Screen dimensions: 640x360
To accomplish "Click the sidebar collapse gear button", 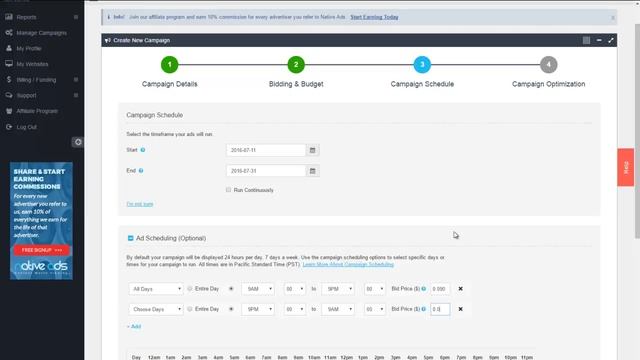I will pyautogui.click(x=78, y=142).
